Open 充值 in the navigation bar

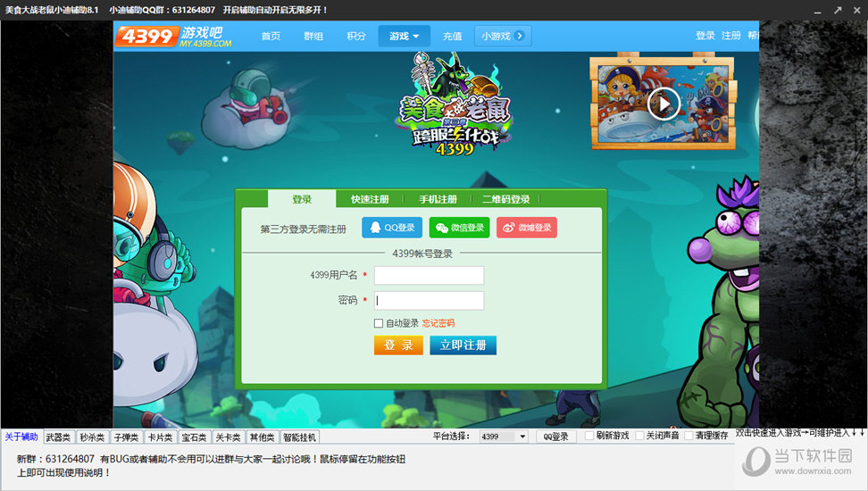pos(452,36)
